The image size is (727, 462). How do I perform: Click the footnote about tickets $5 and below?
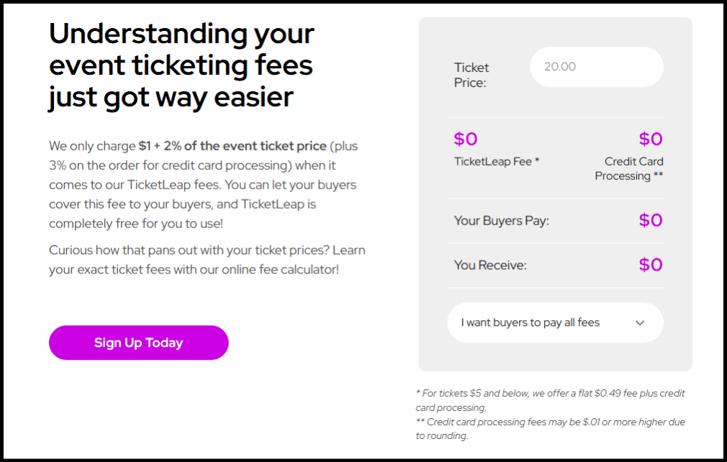point(549,400)
